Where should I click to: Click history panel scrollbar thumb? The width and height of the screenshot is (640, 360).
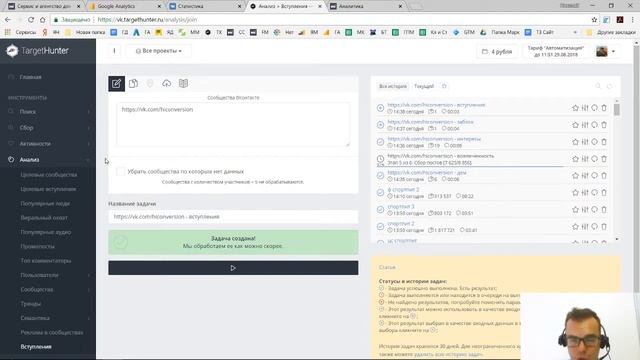(x=617, y=109)
